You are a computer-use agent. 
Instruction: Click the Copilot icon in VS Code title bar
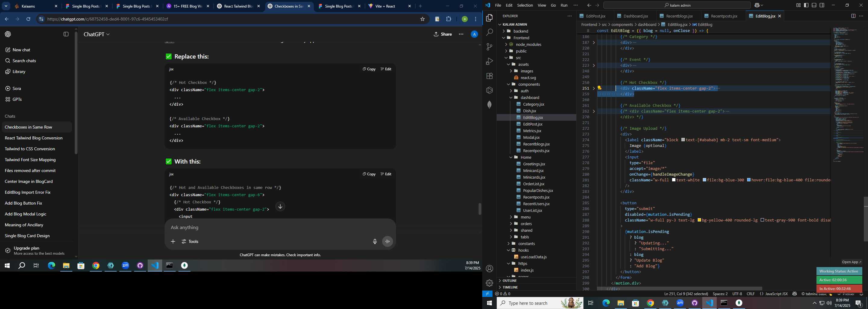(x=757, y=5)
